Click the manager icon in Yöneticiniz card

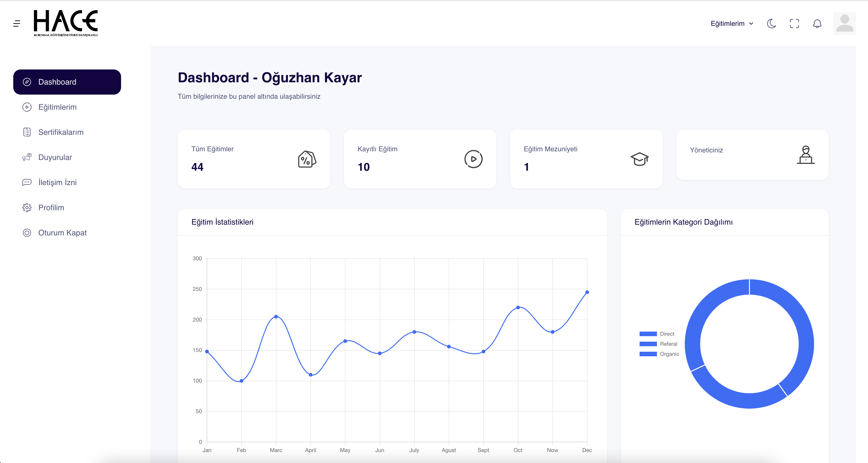pos(806,155)
